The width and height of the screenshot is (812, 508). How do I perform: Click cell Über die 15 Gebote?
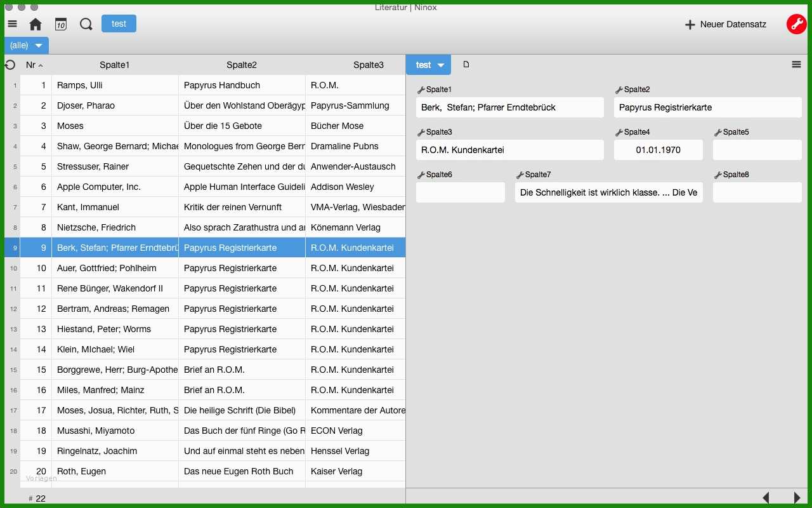pyautogui.click(x=242, y=126)
